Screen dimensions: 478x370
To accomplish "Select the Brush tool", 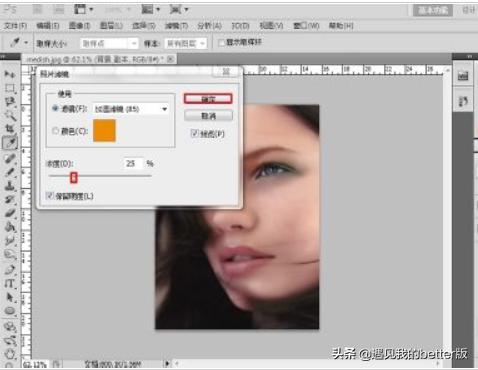I will (10, 172).
